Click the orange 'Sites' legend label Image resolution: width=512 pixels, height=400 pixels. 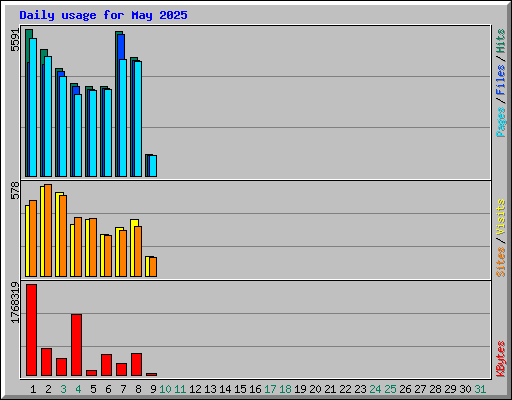500,262
